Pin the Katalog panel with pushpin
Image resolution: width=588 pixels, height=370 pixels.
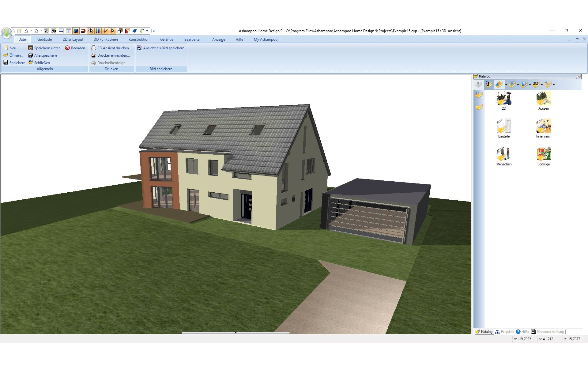(x=579, y=76)
